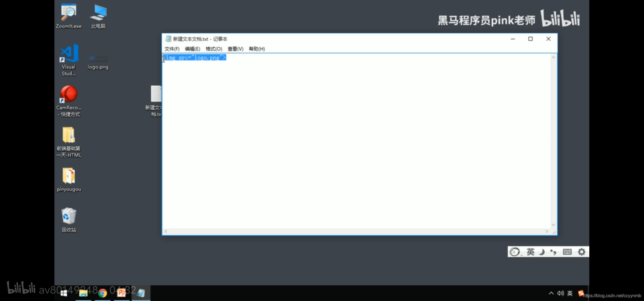Select the 前端基础第一天-HTML folder
Screen dimensions: 644x301
click(69, 142)
